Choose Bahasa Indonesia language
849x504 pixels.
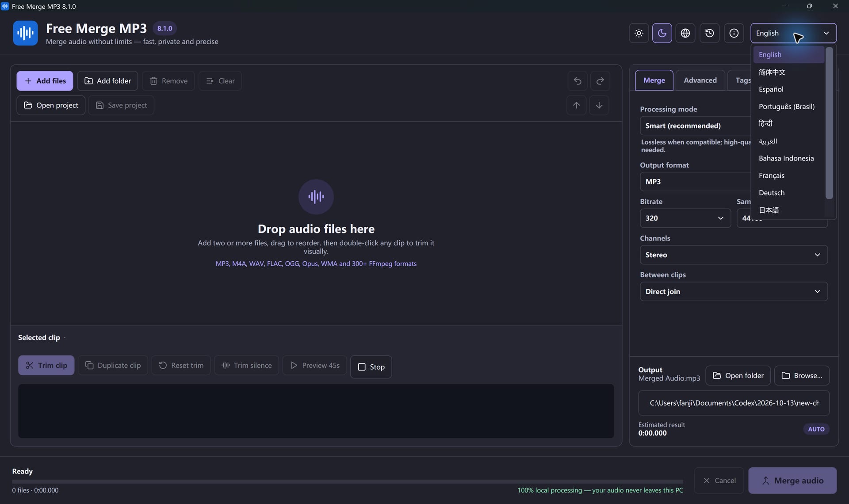[788, 158]
